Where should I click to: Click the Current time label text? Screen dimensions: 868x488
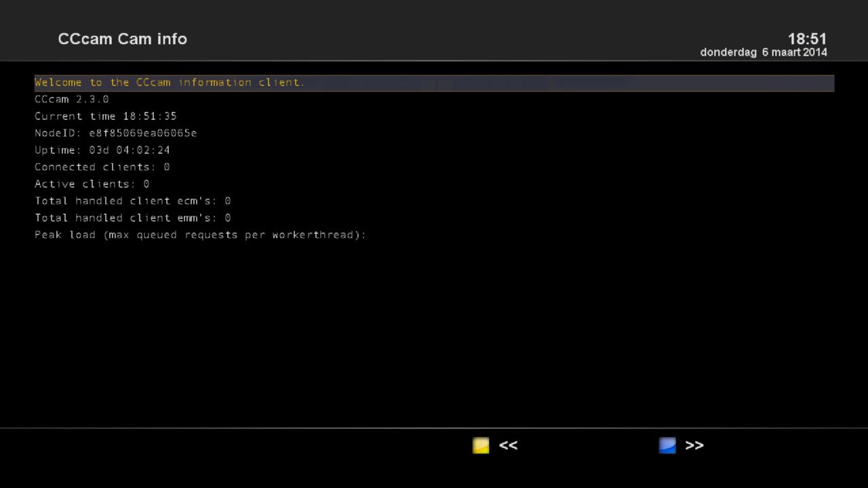point(75,117)
